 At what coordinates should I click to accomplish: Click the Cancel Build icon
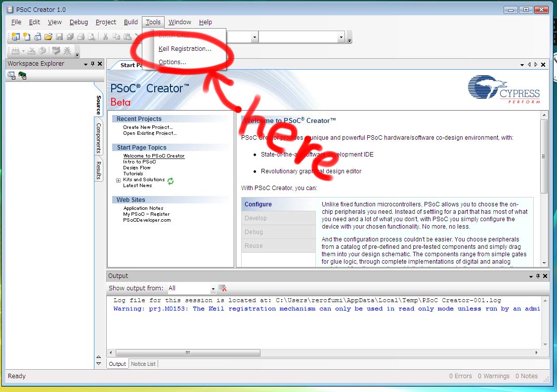tap(31, 51)
